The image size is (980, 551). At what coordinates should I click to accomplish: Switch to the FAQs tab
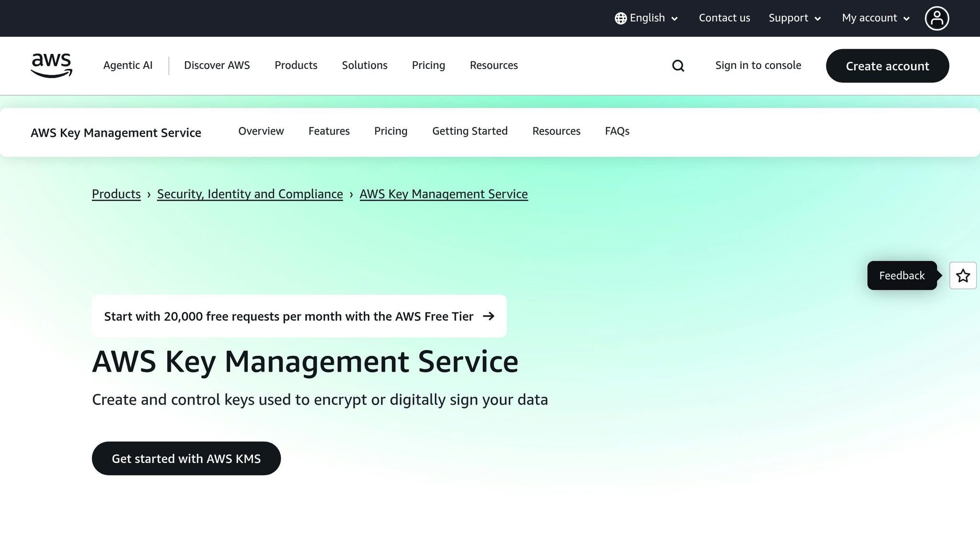pos(617,131)
